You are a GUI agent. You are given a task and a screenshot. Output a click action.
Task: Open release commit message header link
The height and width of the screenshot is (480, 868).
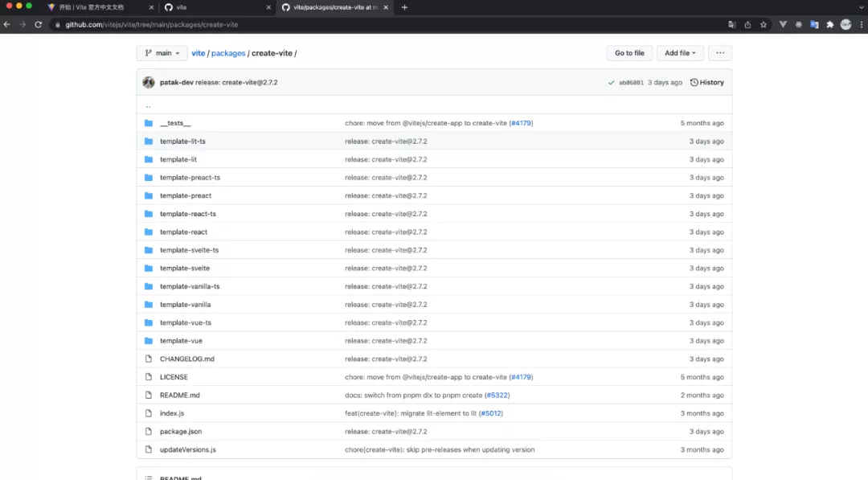[236, 83]
